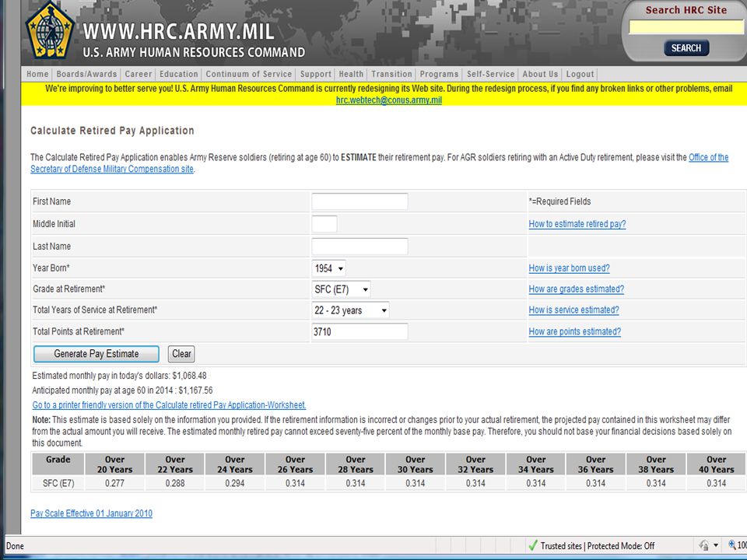Click the 0.277 table cell
747x560 pixels.
point(115,483)
